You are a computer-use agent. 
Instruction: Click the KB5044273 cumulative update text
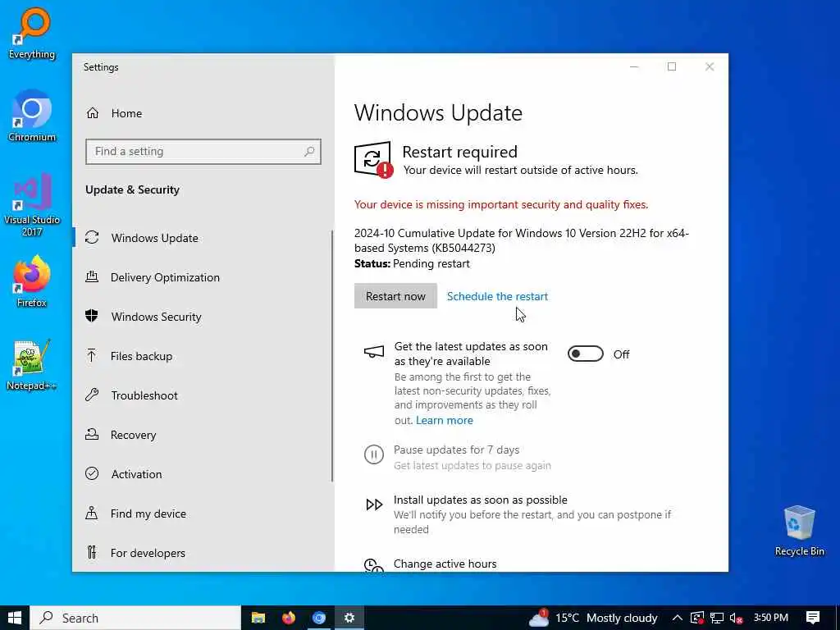tap(521, 240)
